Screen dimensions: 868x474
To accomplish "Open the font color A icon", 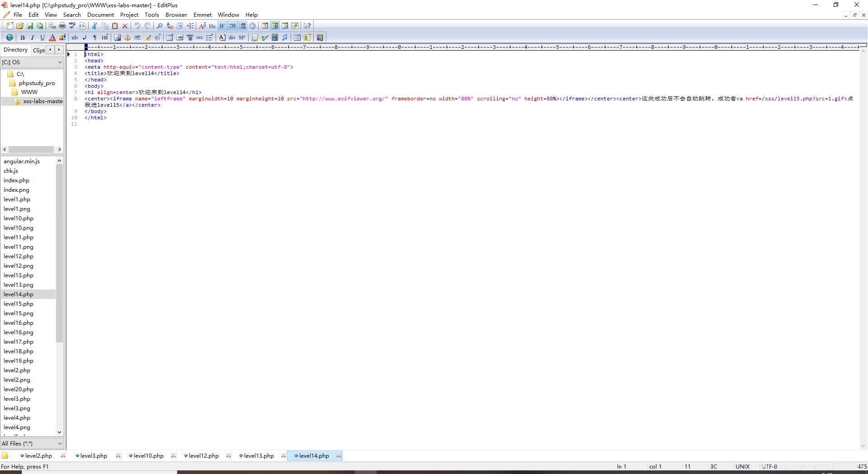I will (52, 38).
